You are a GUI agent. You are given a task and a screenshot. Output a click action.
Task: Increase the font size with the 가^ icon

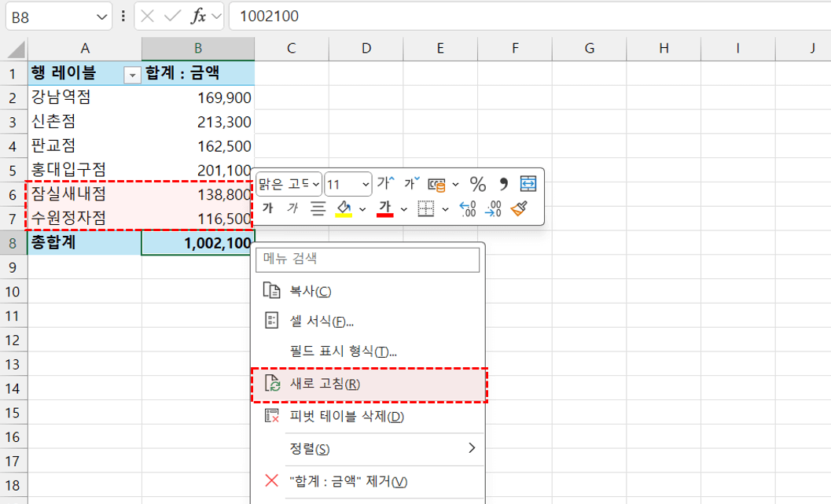pos(384,183)
